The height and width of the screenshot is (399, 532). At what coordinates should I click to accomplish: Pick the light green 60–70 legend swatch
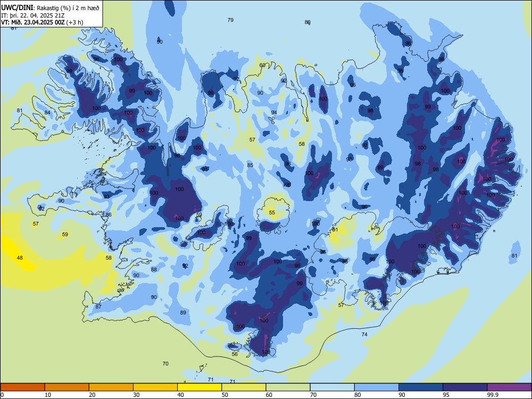click(x=288, y=387)
